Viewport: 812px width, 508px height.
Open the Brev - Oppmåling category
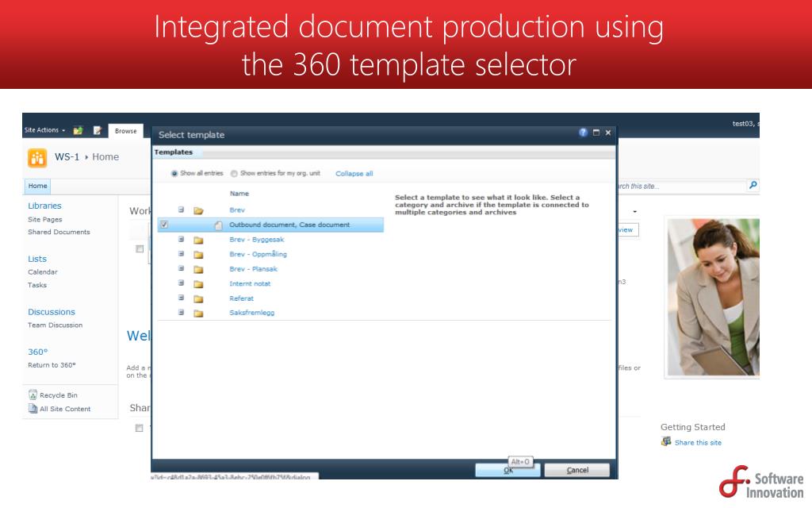[x=258, y=254]
